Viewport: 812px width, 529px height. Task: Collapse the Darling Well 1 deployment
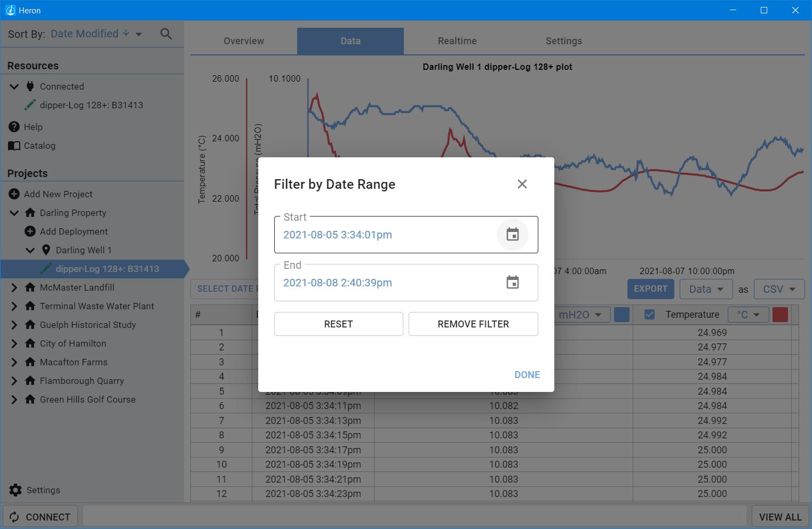(30, 250)
